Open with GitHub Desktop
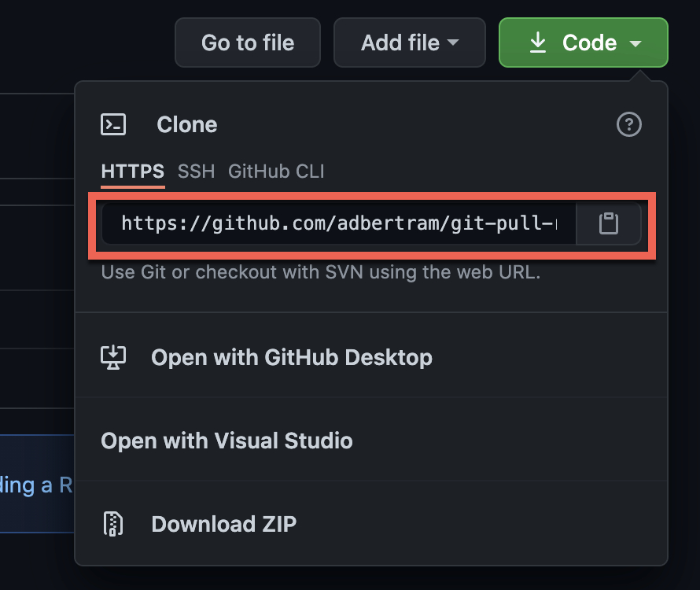This screenshot has width=700, height=590. click(371, 357)
